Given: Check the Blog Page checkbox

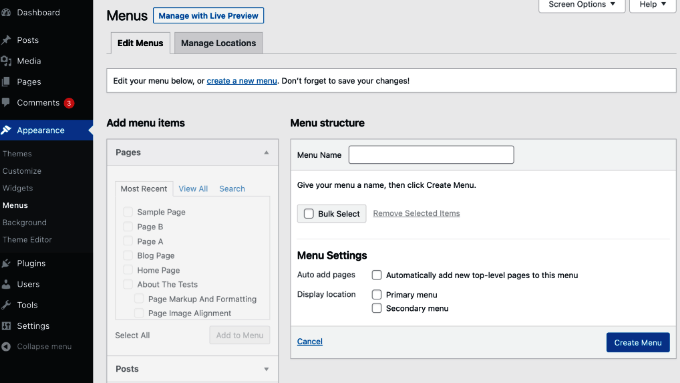Looking at the screenshot, I should (128, 255).
